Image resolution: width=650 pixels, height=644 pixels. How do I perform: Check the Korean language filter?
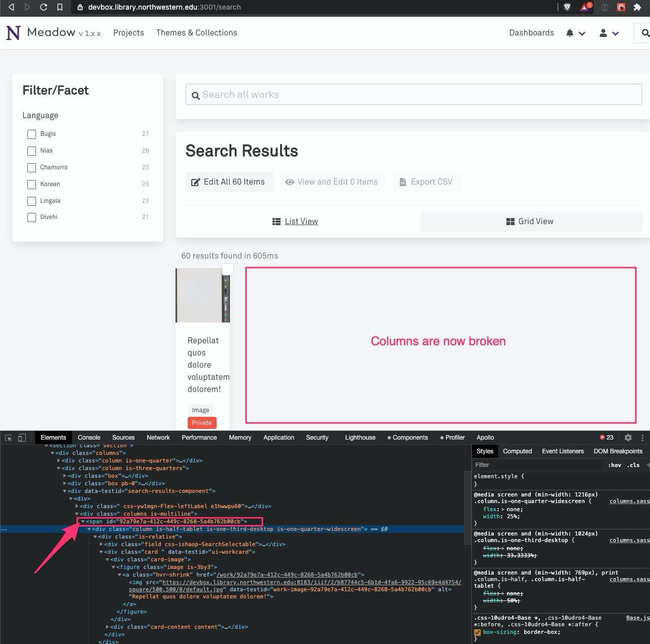[x=31, y=185]
